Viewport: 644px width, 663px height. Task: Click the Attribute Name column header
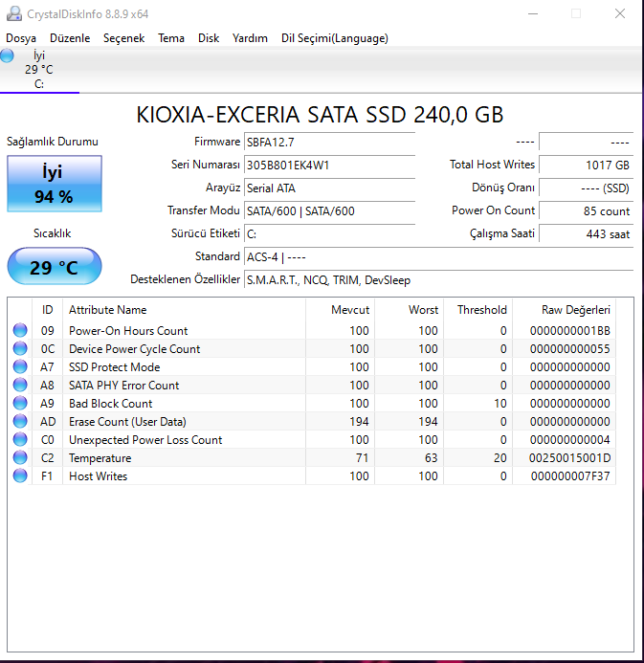click(x=184, y=310)
